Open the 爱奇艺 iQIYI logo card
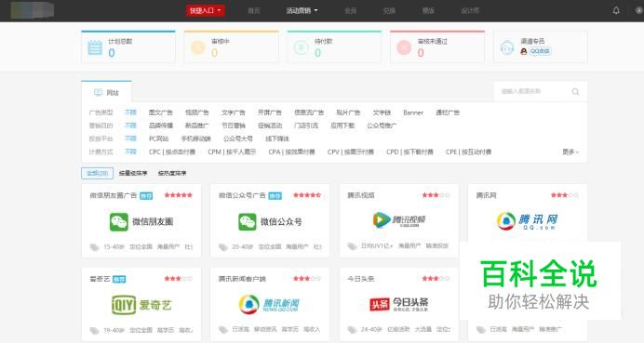 coord(141,305)
